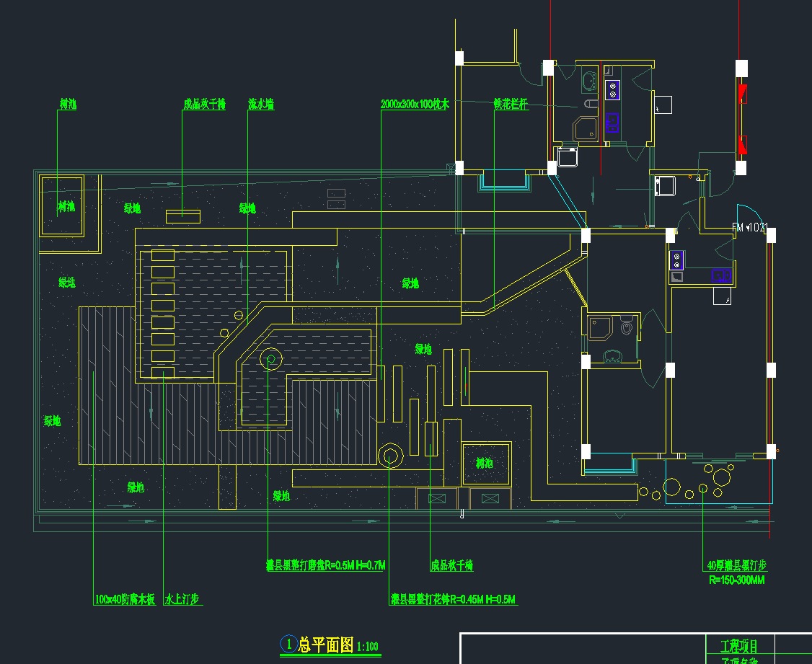
Task: Select the R=150-300MM dimension note
Action: pyautogui.click(x=736, y=580)
